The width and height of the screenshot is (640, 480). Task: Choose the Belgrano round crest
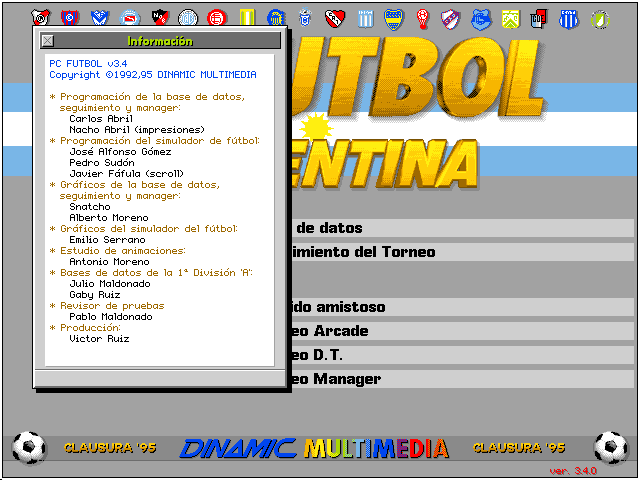click(x=188, y=18)
